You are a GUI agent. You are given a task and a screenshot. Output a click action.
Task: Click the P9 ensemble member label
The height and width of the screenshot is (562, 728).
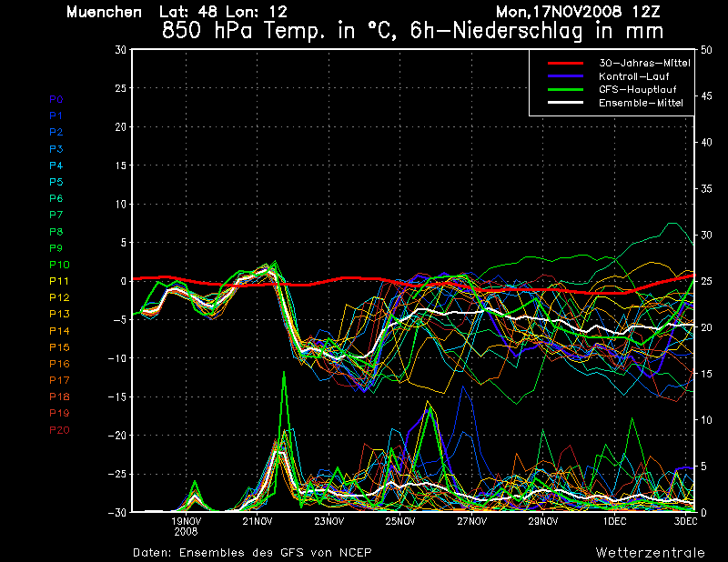[x=56, y=248]
